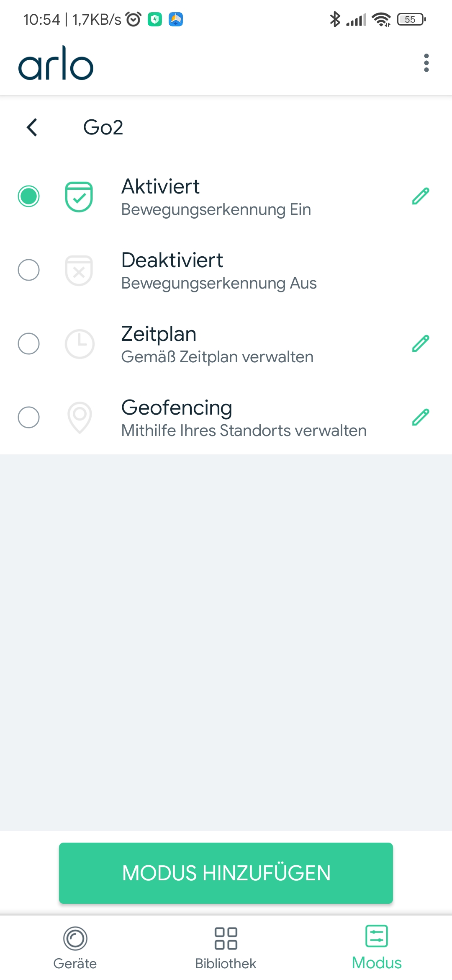Tap the Aktiviert shield checkmark icon
The height and width of the screenshot is (980, 452).
click(79, 196)
